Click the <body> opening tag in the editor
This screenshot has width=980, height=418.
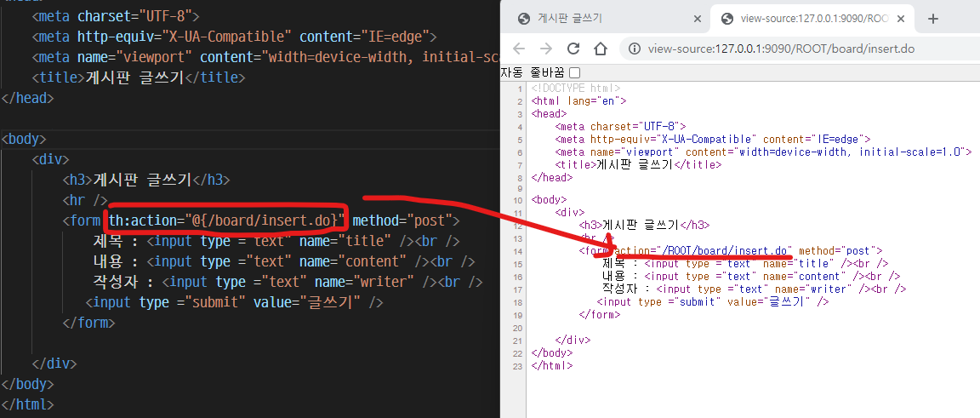click(24, 139)
